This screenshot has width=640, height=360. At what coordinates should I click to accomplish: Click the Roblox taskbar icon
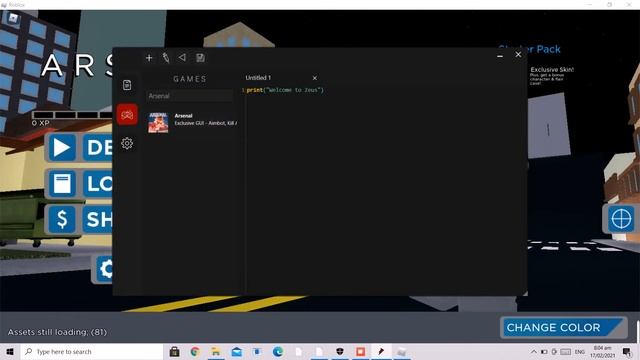point(402,351)
